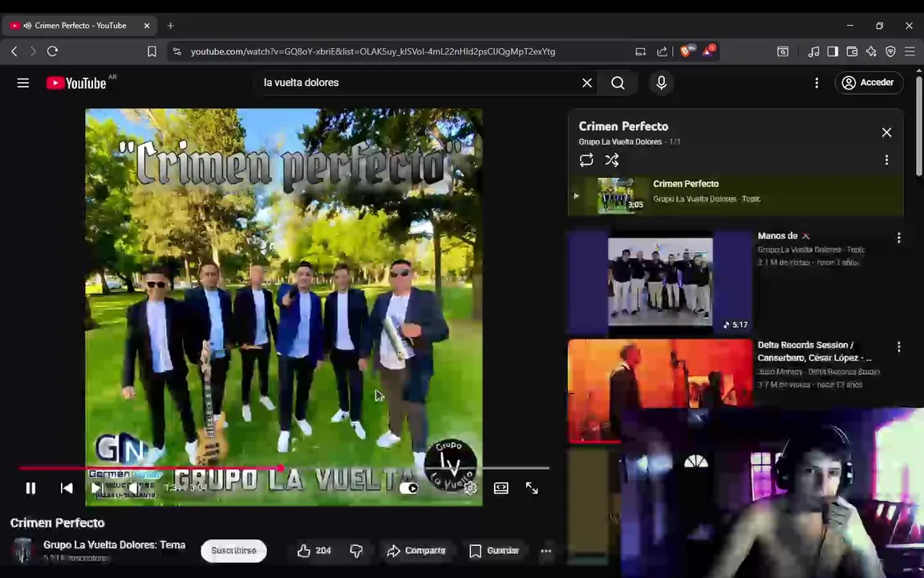Open player settings gear

tap(470, 488)
